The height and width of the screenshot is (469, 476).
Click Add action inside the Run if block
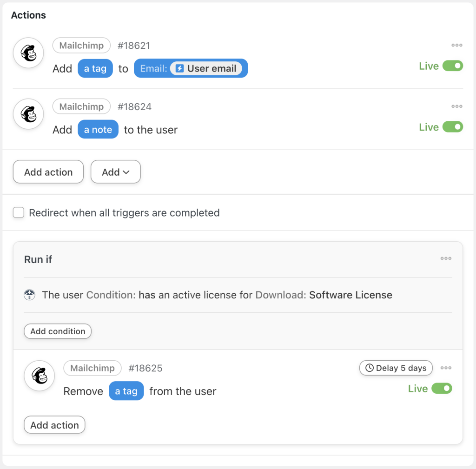54,424
